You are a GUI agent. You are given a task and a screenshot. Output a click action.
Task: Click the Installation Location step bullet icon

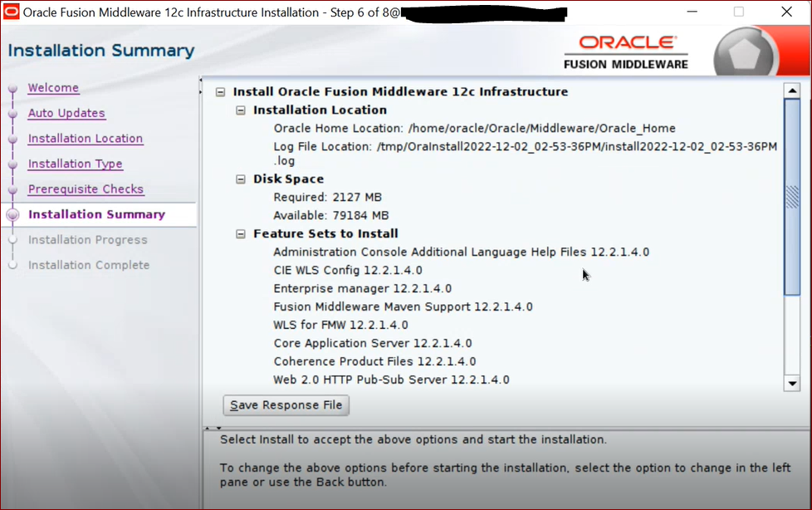point(13,139)
